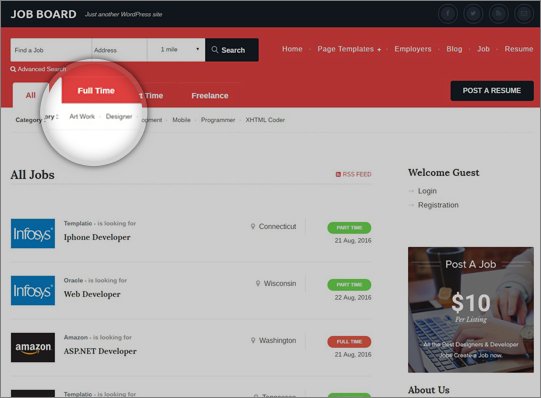Viewport: 541px width, 398px height.
Task: Click the email envelope icon in header
Action: tap(524, 14)
